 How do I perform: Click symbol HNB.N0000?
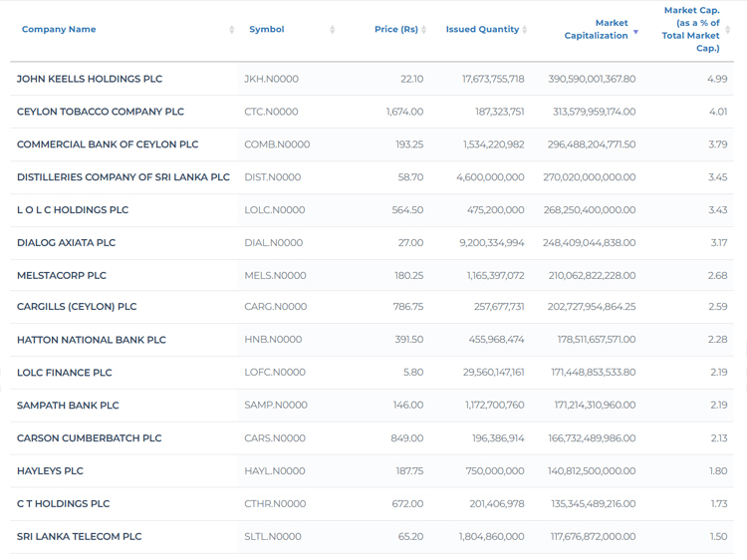(x=273, y=340)
